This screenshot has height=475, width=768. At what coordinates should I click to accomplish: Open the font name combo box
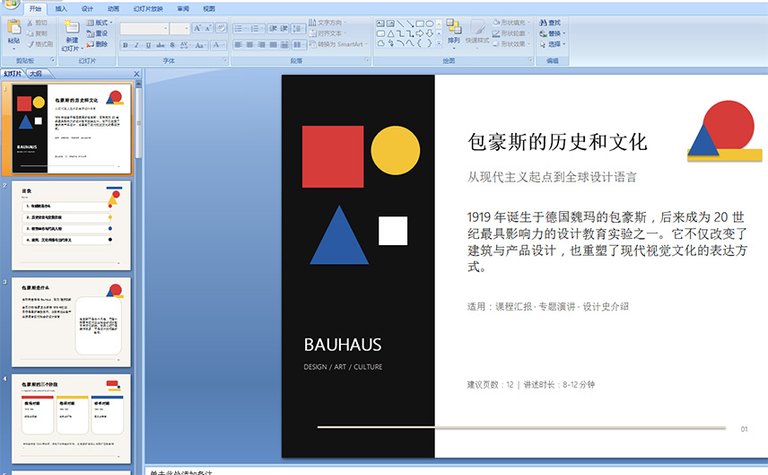click(x=144, y=28)
